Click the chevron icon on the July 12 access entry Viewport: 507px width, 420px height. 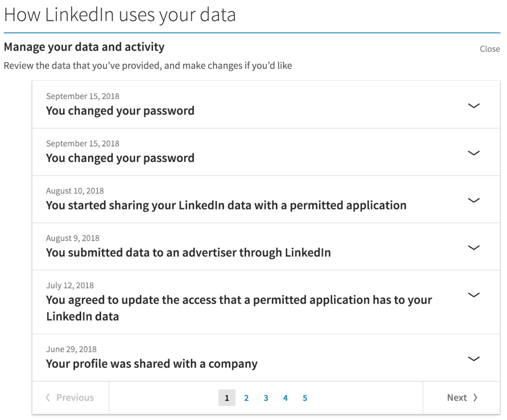point(474,295)
